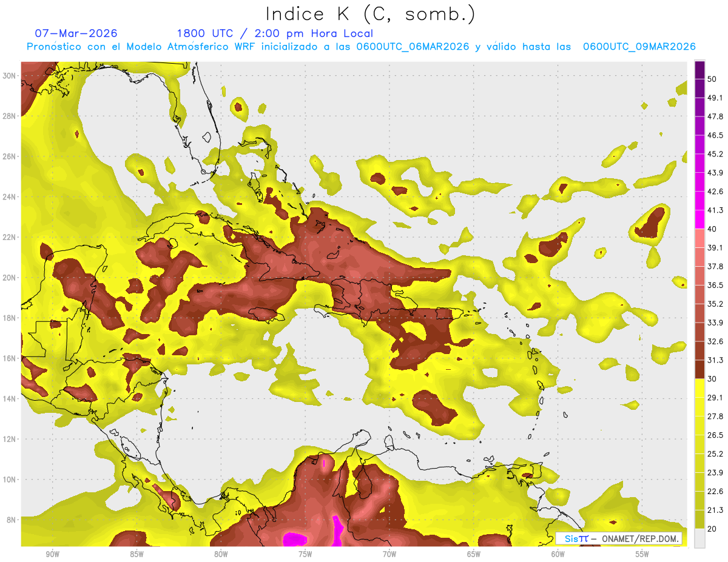Viewport: 728px width, 562px height.
Task: Click the color bar value 30
Action: click(712, 379)
